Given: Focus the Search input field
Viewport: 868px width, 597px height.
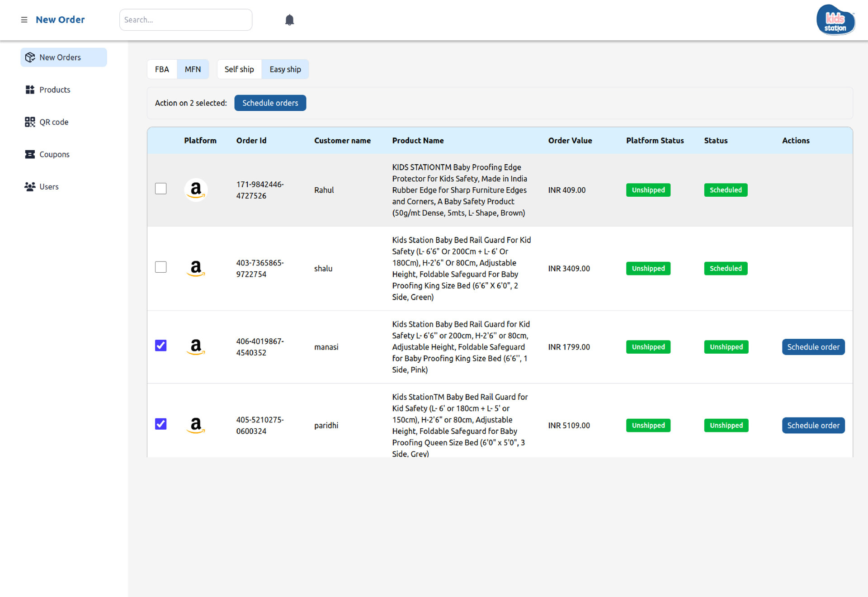Looking at the screenshot, I should pyautogui.click(x=186, y=20).
